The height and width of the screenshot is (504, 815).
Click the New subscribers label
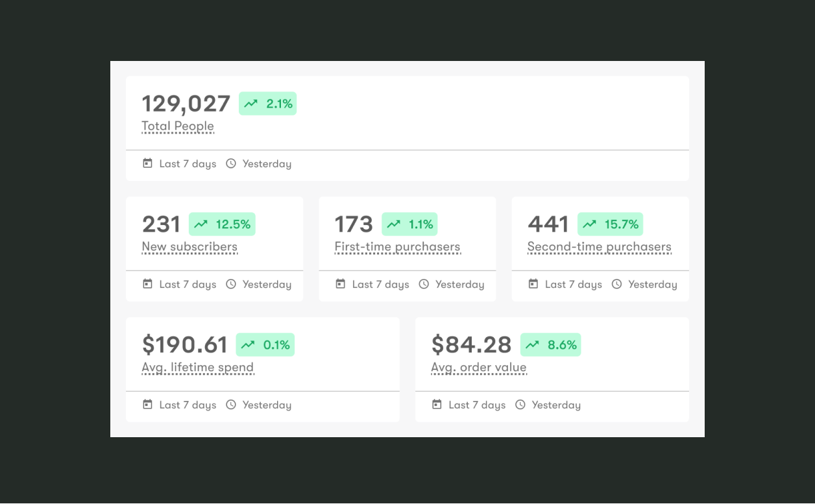coord(189,246)
